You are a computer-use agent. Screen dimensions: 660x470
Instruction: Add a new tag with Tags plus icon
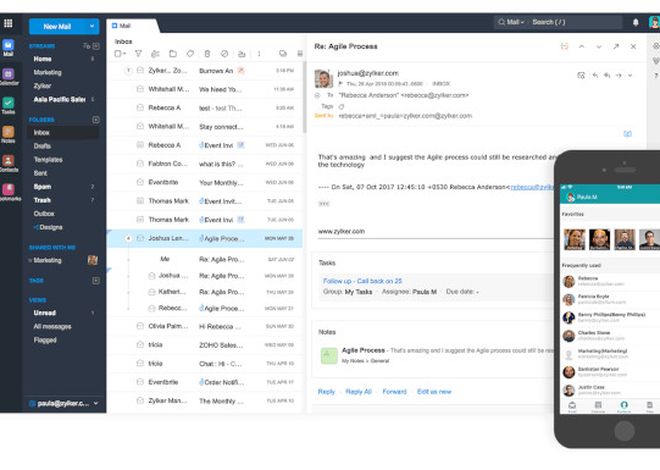click(96, 281)
